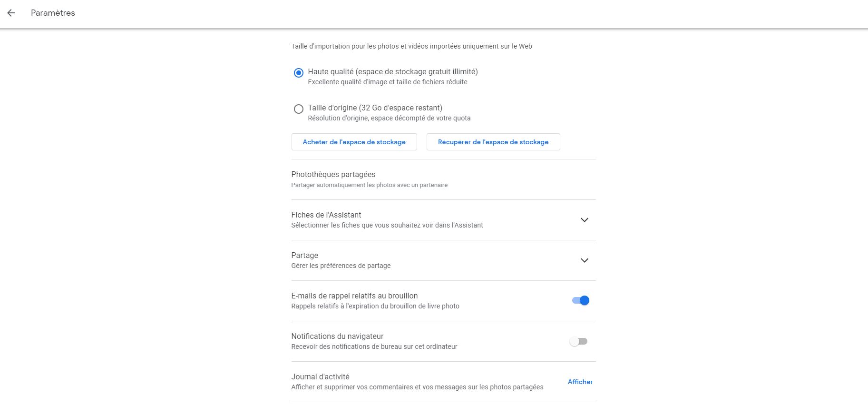868x406 pixels.
Task: Click the Fiches de l'Assistant heading
Action: (326, 215)
